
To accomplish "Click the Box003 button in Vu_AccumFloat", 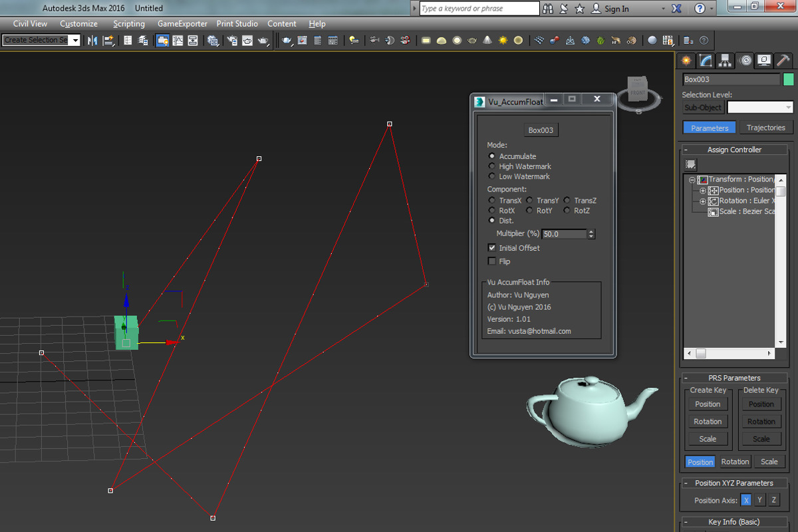I will 541,130.
